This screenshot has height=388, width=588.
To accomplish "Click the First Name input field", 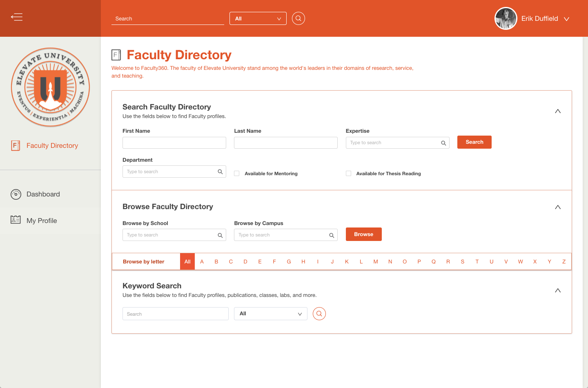I will [174, 143].
